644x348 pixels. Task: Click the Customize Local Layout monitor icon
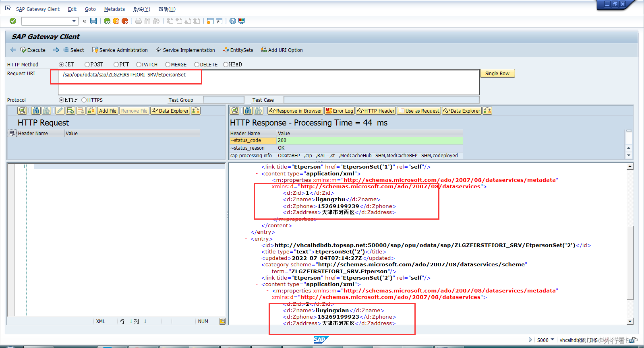pos(242,21)
